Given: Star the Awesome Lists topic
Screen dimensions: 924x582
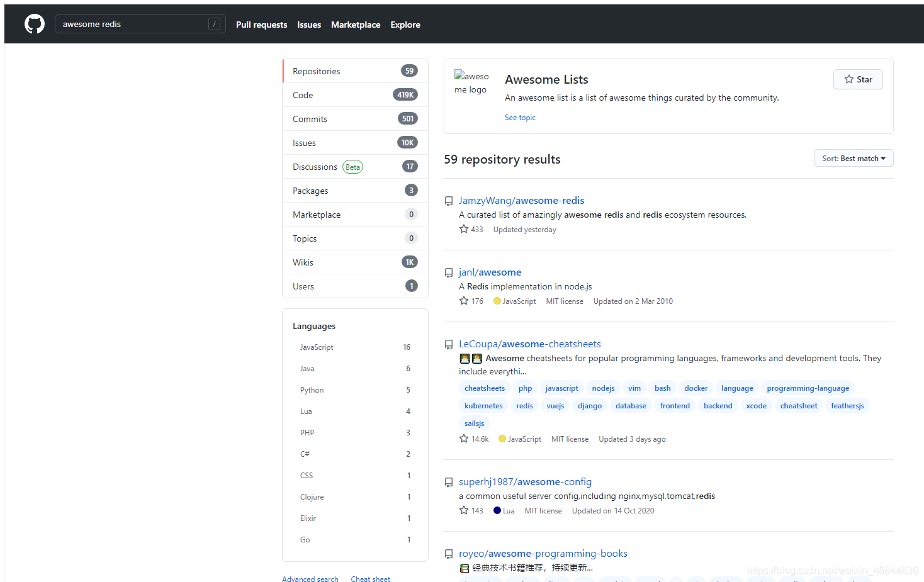Looking at the screenshot, I should coord(858,79).
